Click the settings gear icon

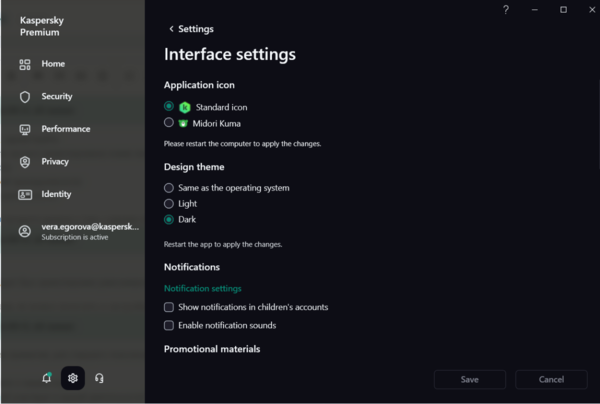point(72,378)
